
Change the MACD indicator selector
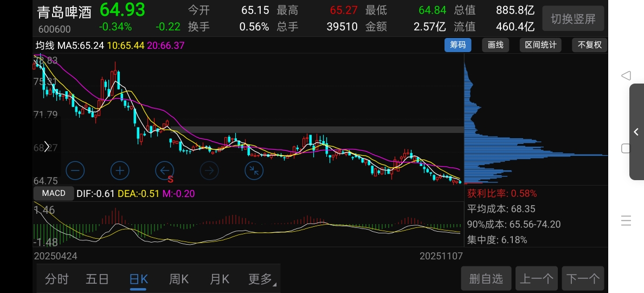click(x=54, y=193)
